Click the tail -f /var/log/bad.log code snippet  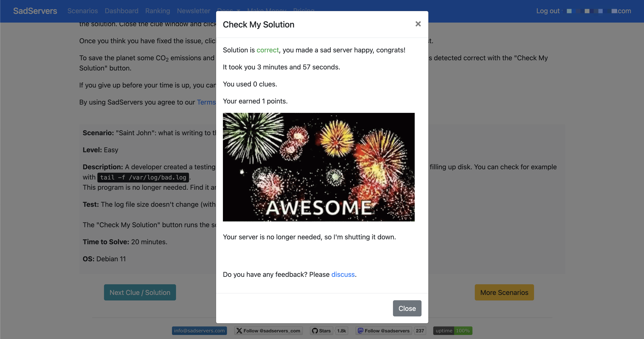pos(143,177)
